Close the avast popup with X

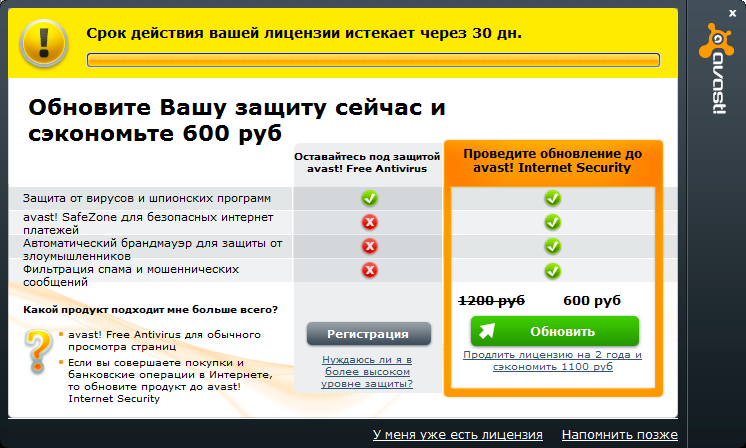pyautogui.click(x=732, y=14)
